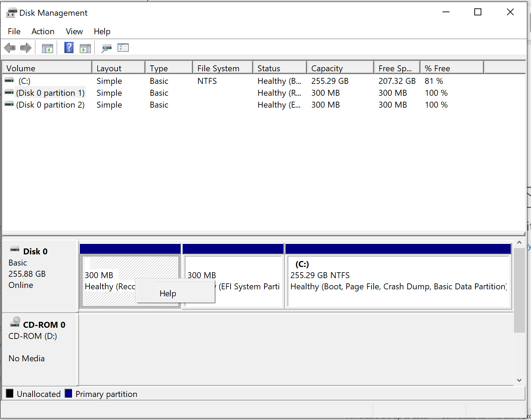The width and height of the screenshot is (531, 420).
Task: Click drive icon beside Disk 0 partition 2
Action: point(9,104)
